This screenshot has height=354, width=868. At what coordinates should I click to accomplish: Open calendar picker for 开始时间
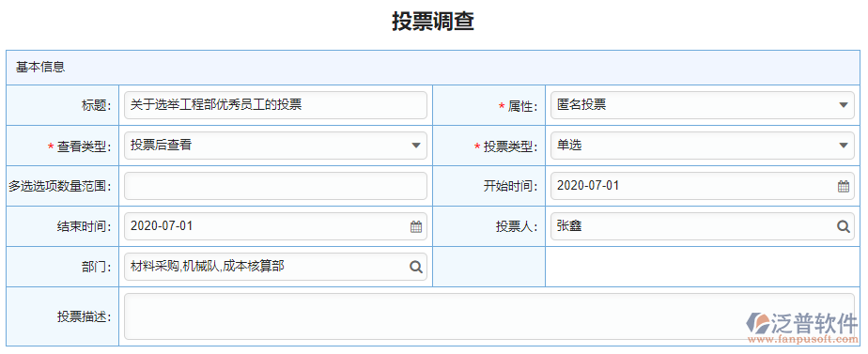843,187
